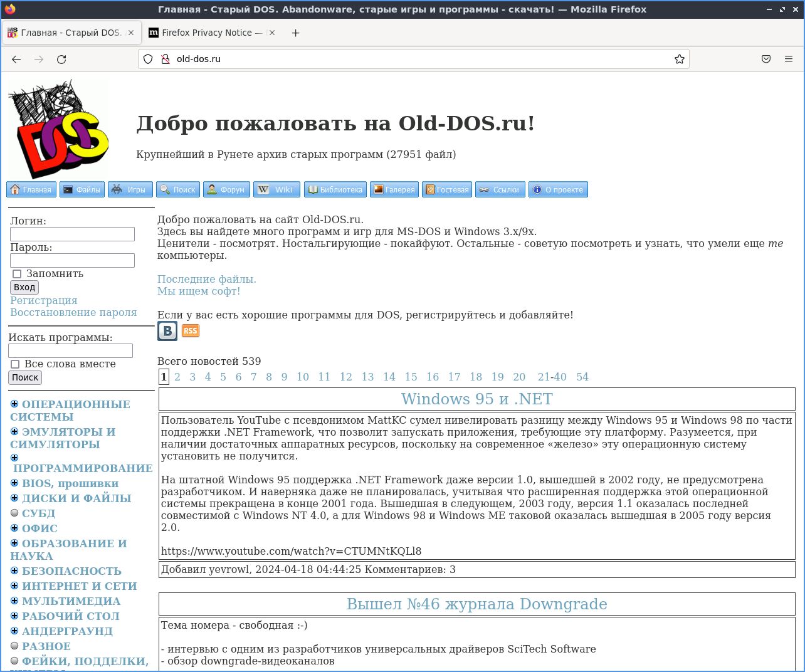
Task: Click the Вход login button
Action: pos(24,287)
